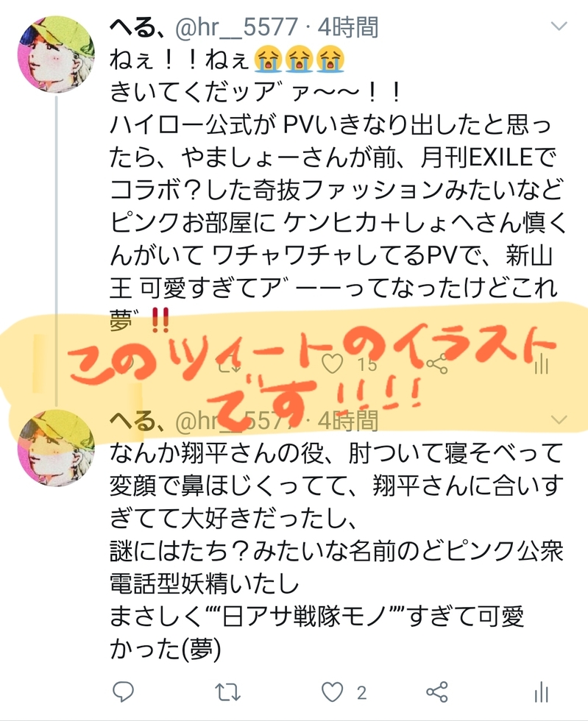
Task: View analytics of the first tweet
Action: [542, 365]
